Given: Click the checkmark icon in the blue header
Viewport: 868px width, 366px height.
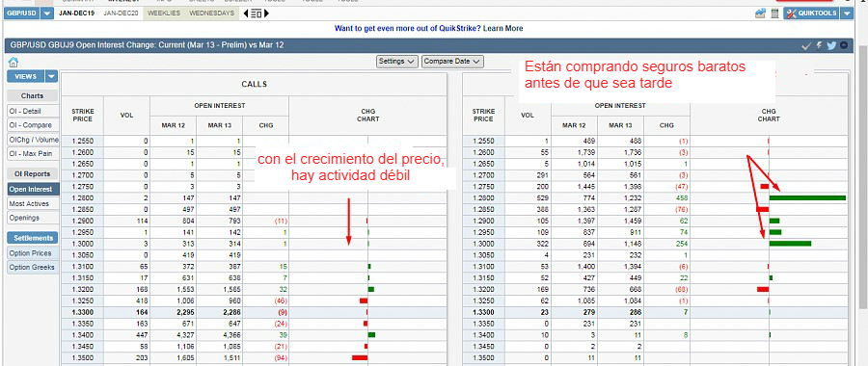Looking at the screenshot, I should [x=806, y=45].
